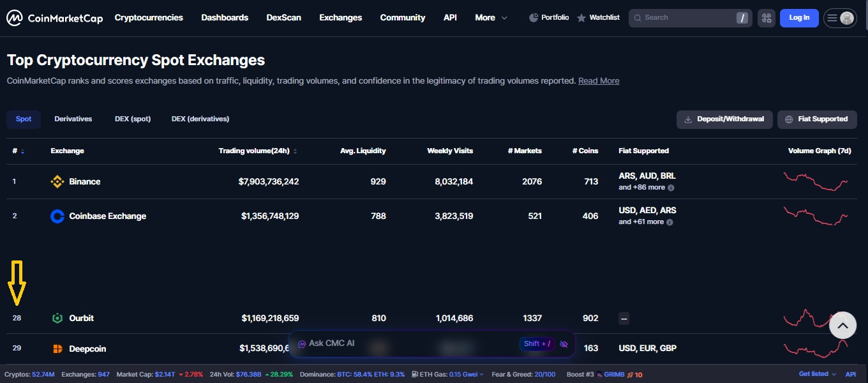
Task: Click the ETH Gas pump icon
Action: (x=415, y=374)
